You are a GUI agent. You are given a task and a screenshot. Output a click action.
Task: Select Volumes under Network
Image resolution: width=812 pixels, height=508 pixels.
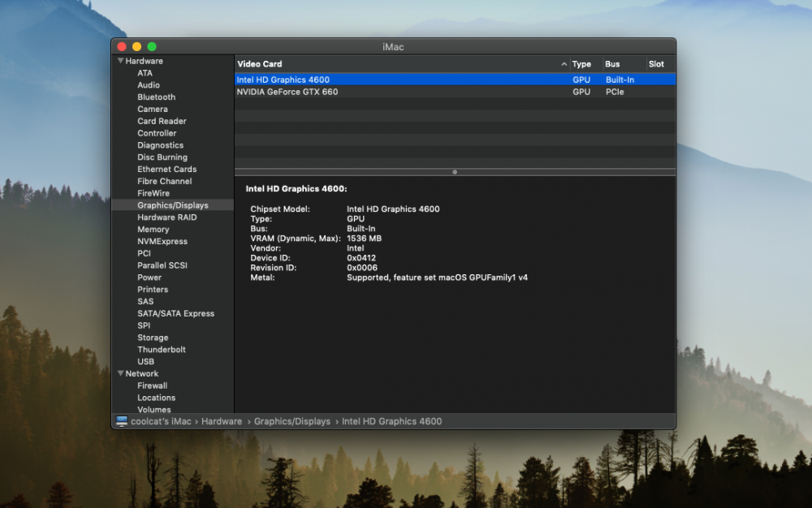click(x=153, y=409)
